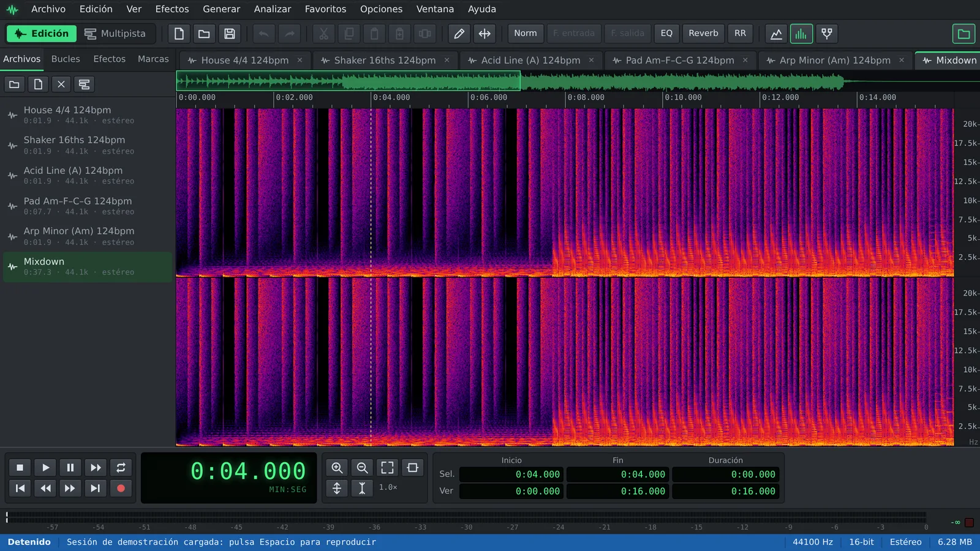Toggle the spectral frequency display icon
This screenshot has width=980, height=551.
click(801, 34)
